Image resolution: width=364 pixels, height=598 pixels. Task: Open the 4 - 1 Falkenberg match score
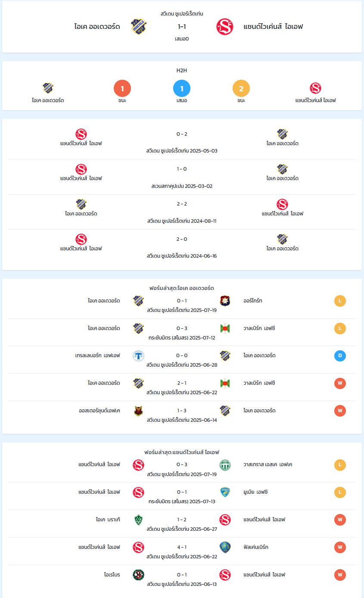[x=182, y=547]
